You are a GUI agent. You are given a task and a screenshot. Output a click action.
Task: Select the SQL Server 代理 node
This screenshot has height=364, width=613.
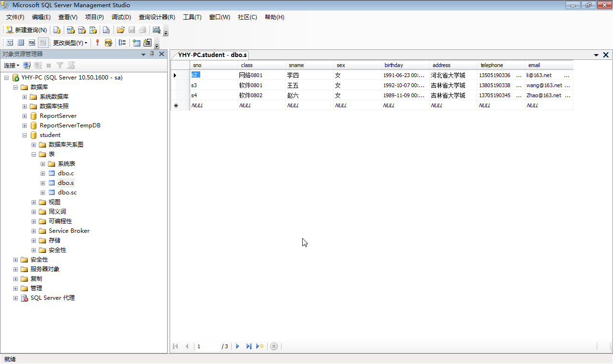pos(53,298)
